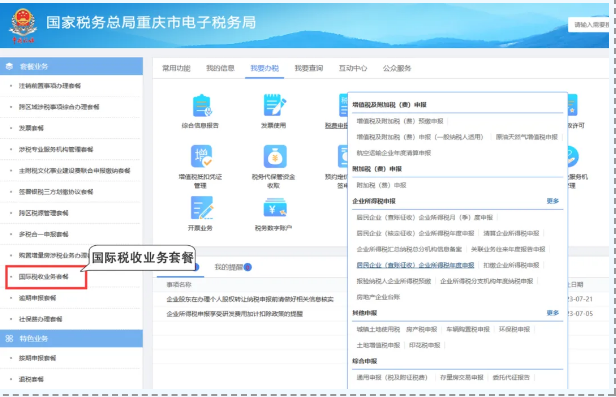Open 发票套餐 in sidebar
This screenshot has width=616, height=397.
coord(31,128)
